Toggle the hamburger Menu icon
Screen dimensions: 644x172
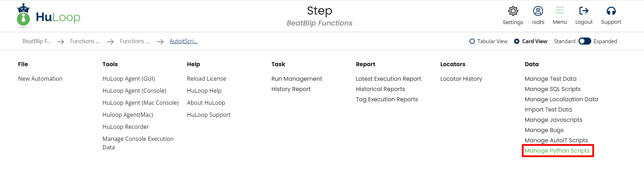(x=559, y=11)
